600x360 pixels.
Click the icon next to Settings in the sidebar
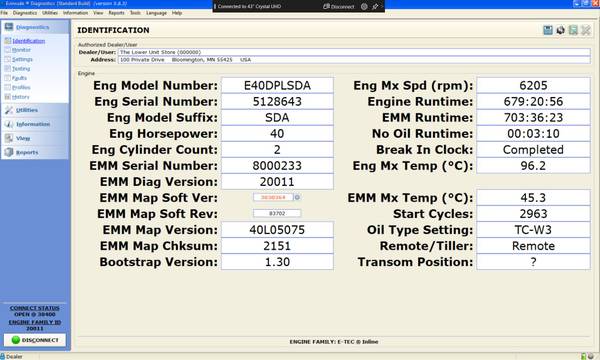(8, 59)
